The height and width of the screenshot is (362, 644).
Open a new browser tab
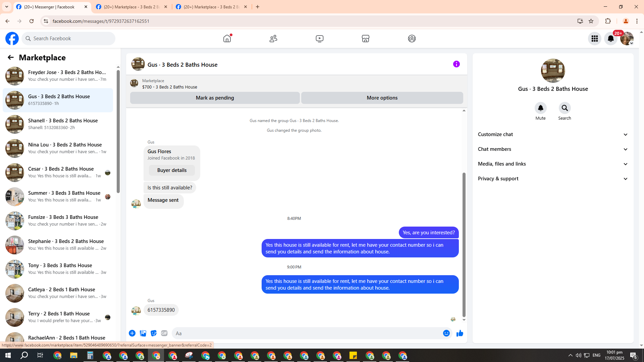pos(258,7)
